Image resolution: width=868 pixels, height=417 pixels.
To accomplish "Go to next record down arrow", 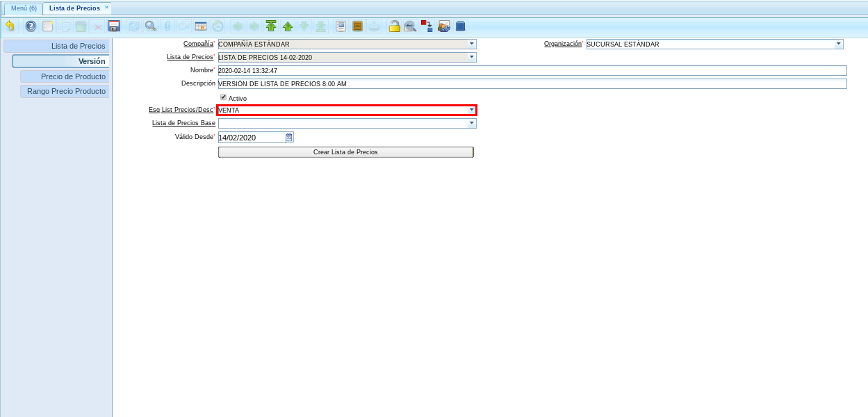I will click(304, 26).
